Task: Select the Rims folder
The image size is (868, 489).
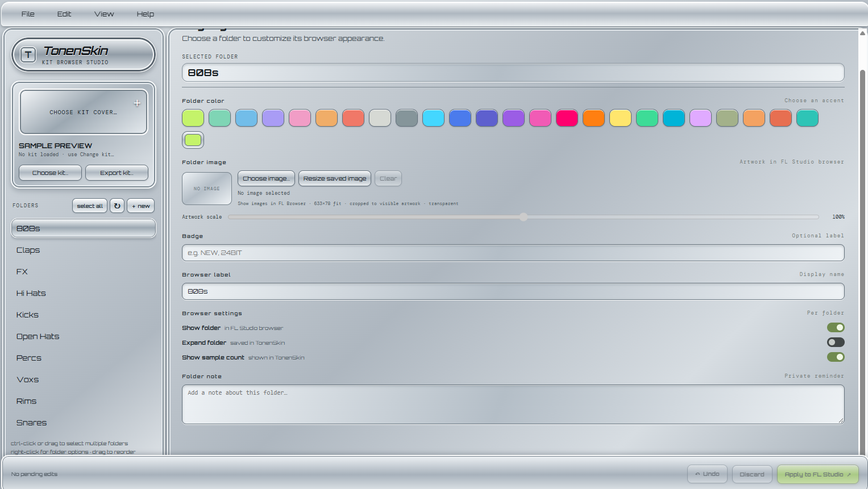Action: [84, 401]
